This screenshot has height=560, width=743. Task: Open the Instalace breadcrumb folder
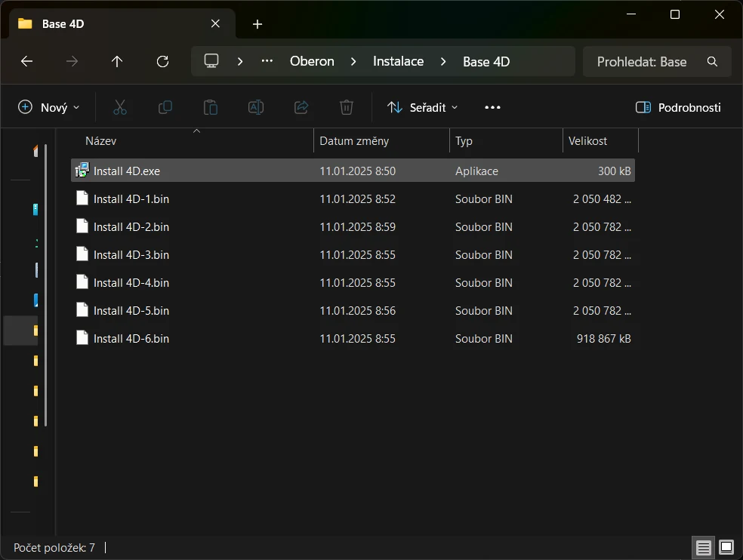[x=399, y=62]
